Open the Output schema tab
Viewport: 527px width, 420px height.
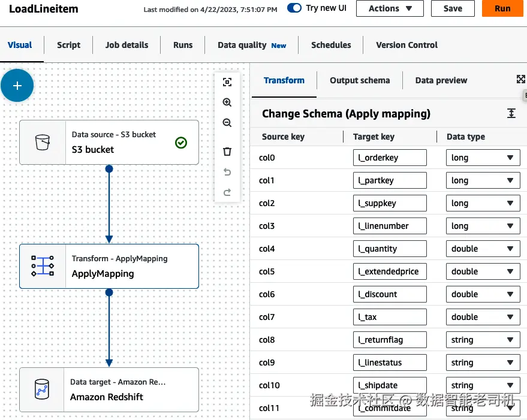coord(360,80)
